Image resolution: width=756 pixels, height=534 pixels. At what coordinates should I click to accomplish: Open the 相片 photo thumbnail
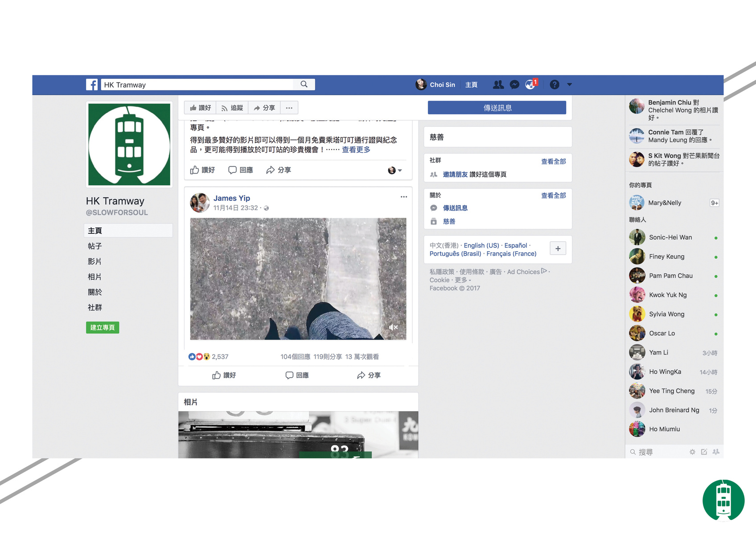click(x=298, y=435)
